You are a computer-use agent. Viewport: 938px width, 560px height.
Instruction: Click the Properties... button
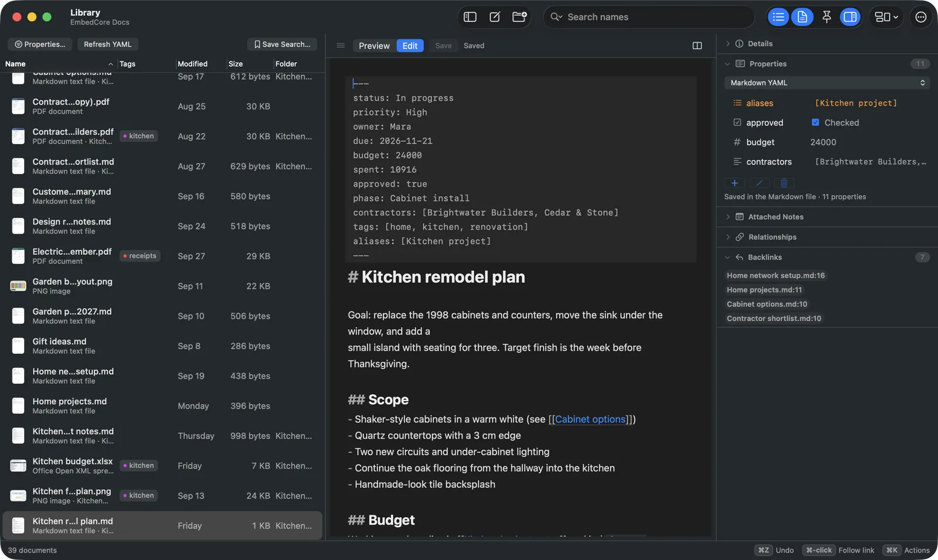pos(40,45)
